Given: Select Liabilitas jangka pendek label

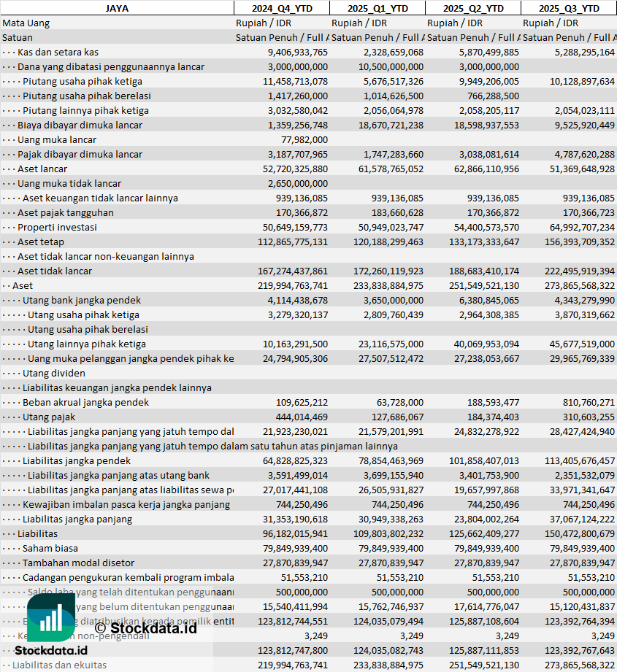Looking at the screenshot, I should click(x=77, y=460).
